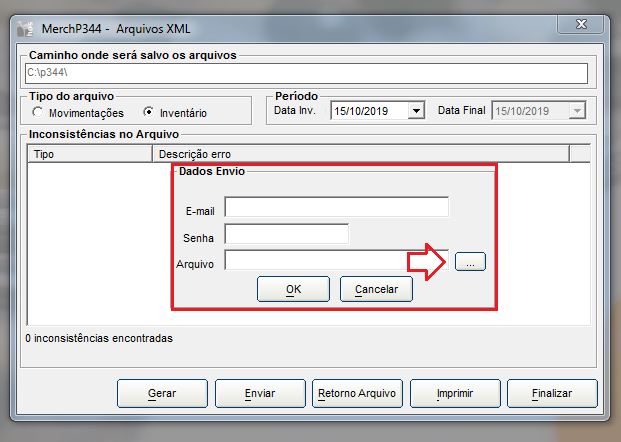Screen dimensions: 621x442
Task: Focus the Senha password field
Action: click(x=286, y=234)
